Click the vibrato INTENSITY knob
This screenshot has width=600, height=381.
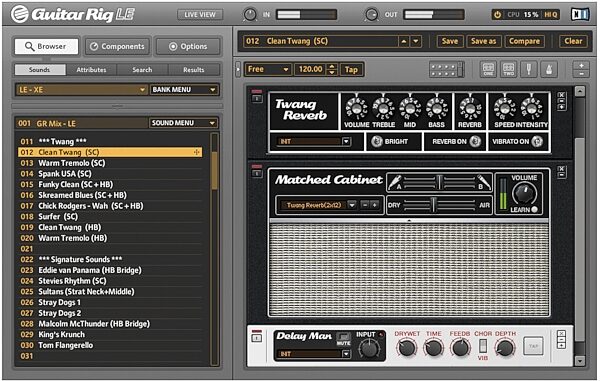pyautogui.click(x=532, y=108)
